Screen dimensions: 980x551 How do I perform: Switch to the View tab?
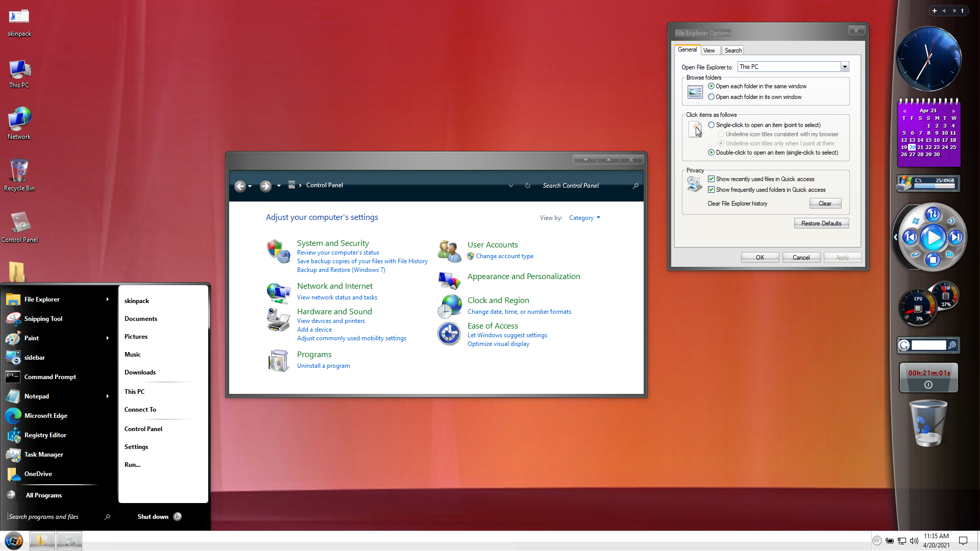709,51
